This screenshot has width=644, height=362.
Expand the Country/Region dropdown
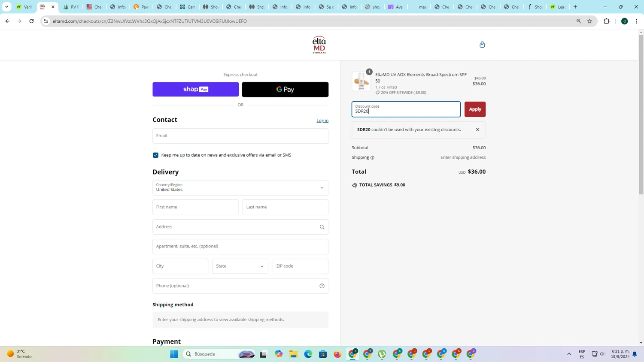pyautogui.click(x=240, y=187)
